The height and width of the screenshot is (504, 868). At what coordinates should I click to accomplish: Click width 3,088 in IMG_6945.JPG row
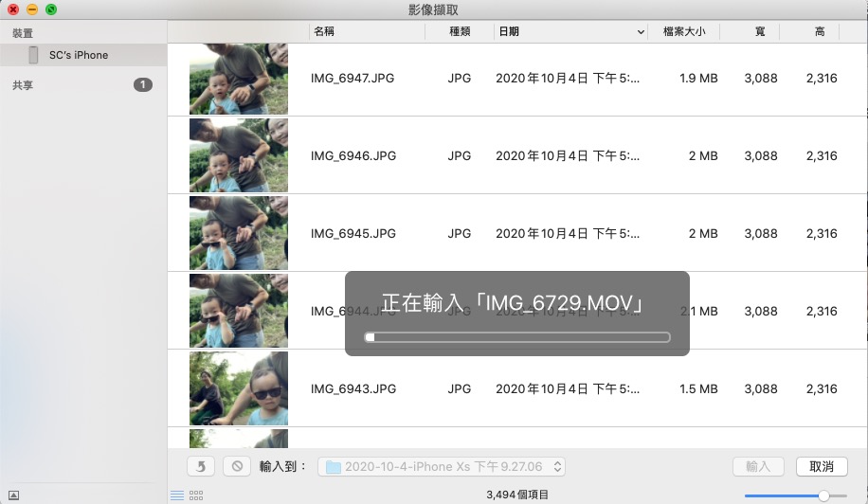tap(761, 233)
